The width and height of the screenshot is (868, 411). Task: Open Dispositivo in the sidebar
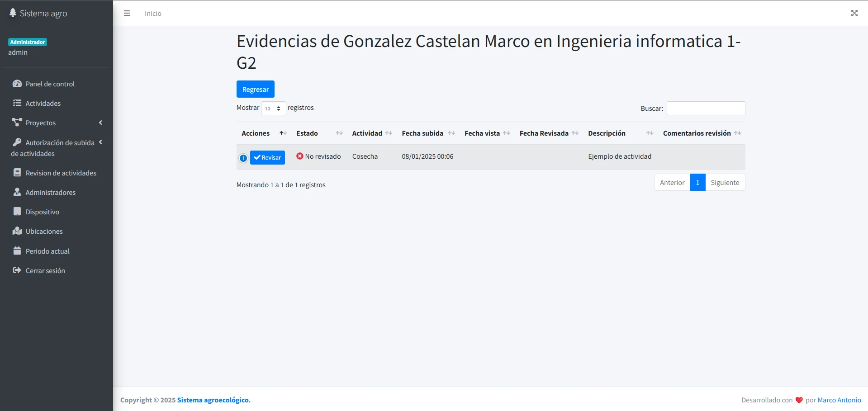click(x=57, y=212)
